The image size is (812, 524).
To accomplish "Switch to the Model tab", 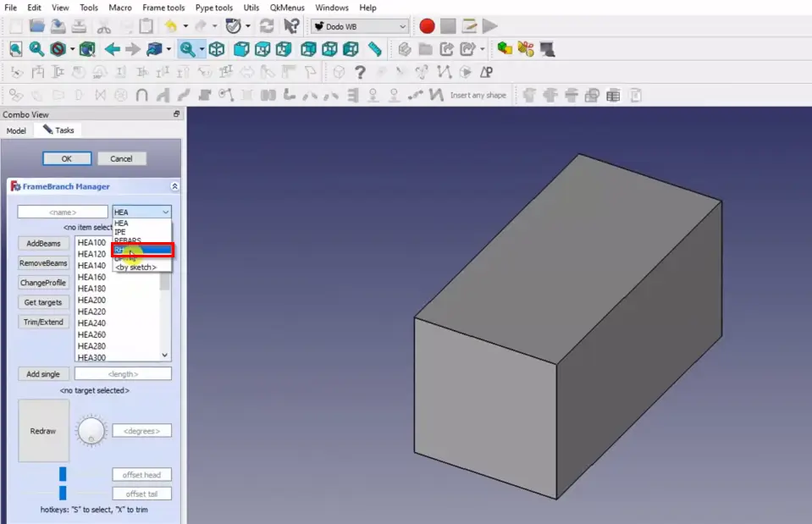I will [16, 130].
